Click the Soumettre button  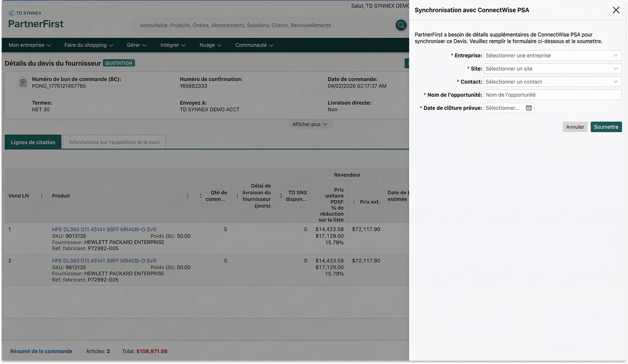[606, 127]
